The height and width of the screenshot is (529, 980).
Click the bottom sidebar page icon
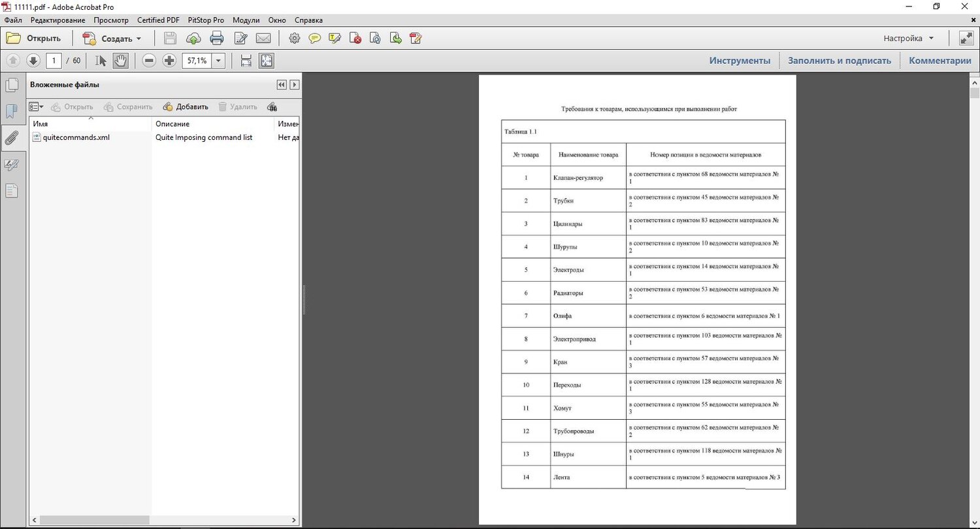(x=12, y=191)
